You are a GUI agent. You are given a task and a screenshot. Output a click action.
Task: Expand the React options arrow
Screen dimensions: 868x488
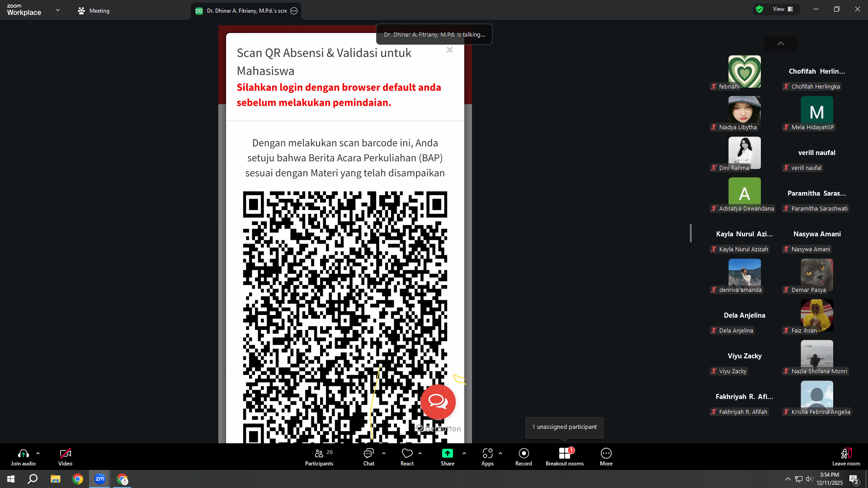pyautogui.click(x=420, y=453)
